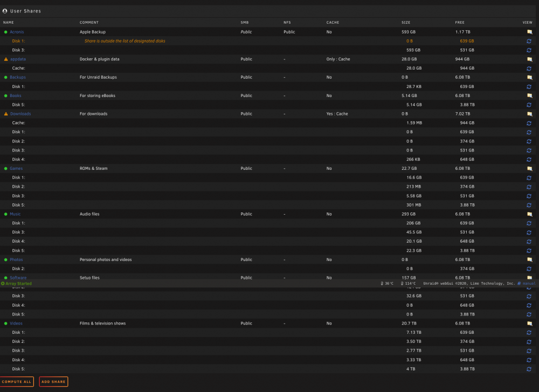Viewport: 539px width, 392px height.
Task: Click the 593 GB Acronis total size
Action: [409, 32]
